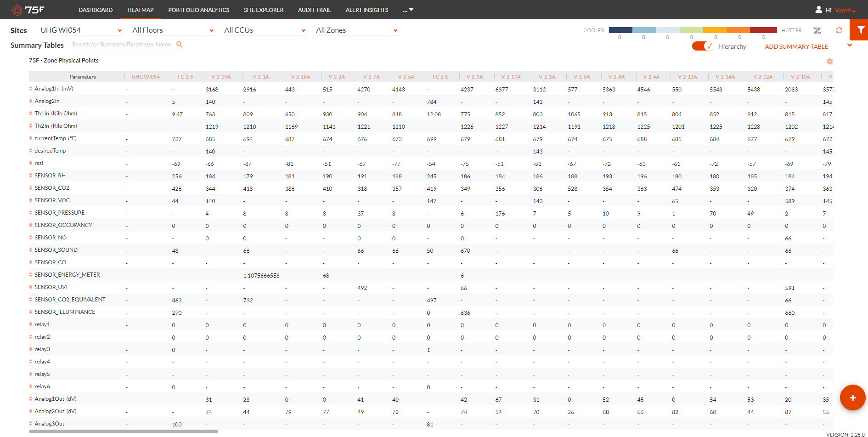The height and width of the screenshot is (437, 868).
Task: Click the 75F - Zone Physical Points title
Action: pos(64,61)
